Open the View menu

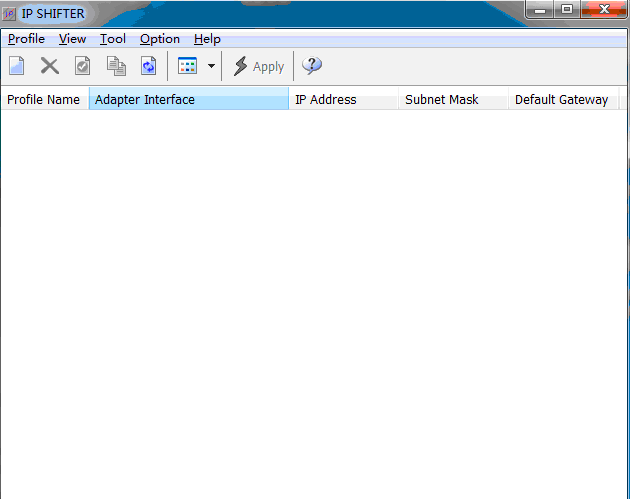click(72, 39)
